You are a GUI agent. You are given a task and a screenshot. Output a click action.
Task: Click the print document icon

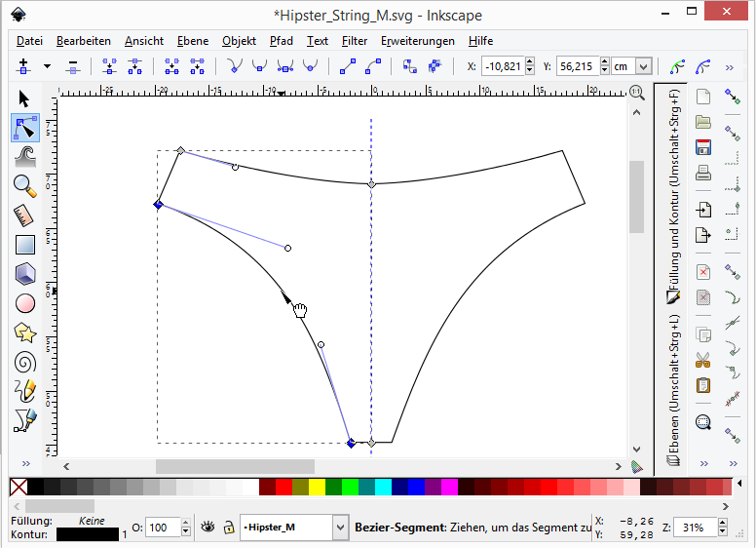[x=702, y=174]
